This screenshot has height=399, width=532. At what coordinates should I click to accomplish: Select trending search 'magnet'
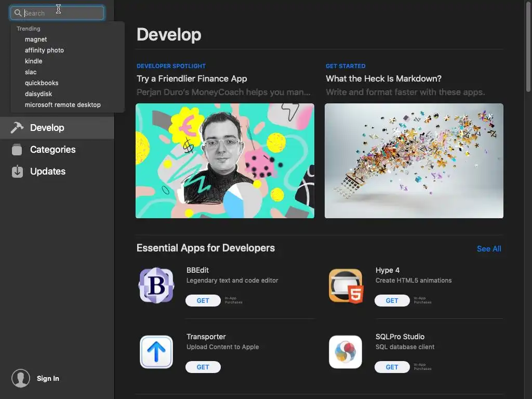point(36,39)
